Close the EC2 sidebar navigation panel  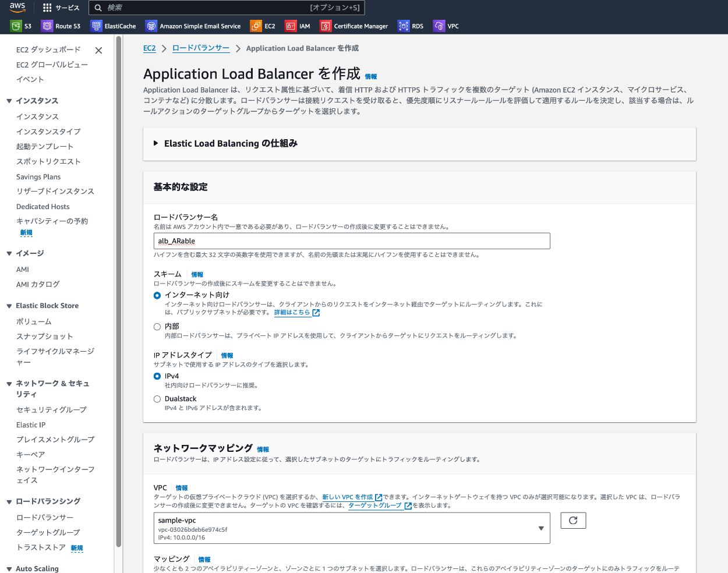[98, 51]
